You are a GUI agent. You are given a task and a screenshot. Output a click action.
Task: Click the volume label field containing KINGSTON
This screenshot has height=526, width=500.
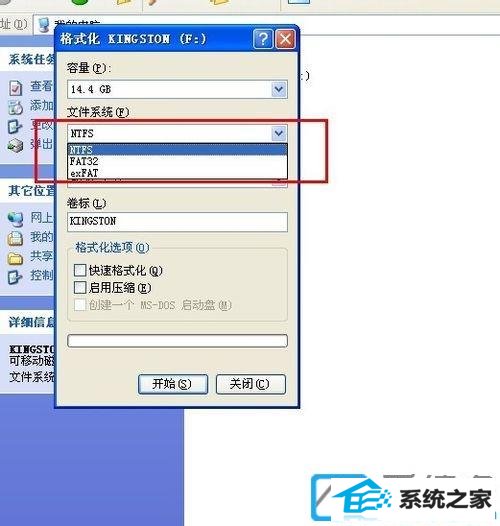(177, 222)
